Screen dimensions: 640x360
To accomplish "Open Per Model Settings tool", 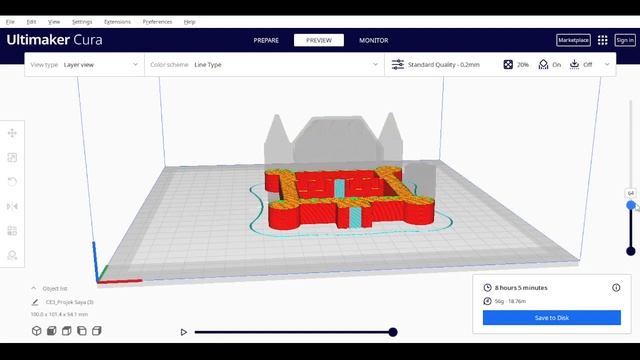I will 12,231.
